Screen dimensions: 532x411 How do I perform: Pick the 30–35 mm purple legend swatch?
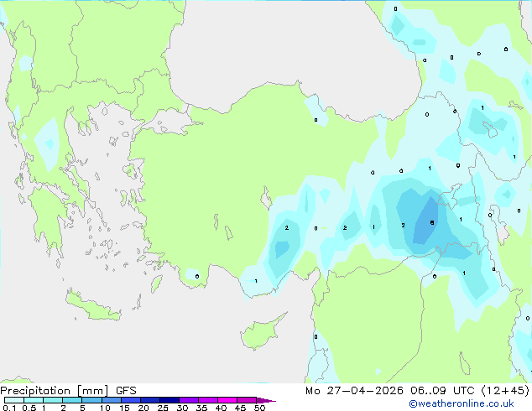189,400
